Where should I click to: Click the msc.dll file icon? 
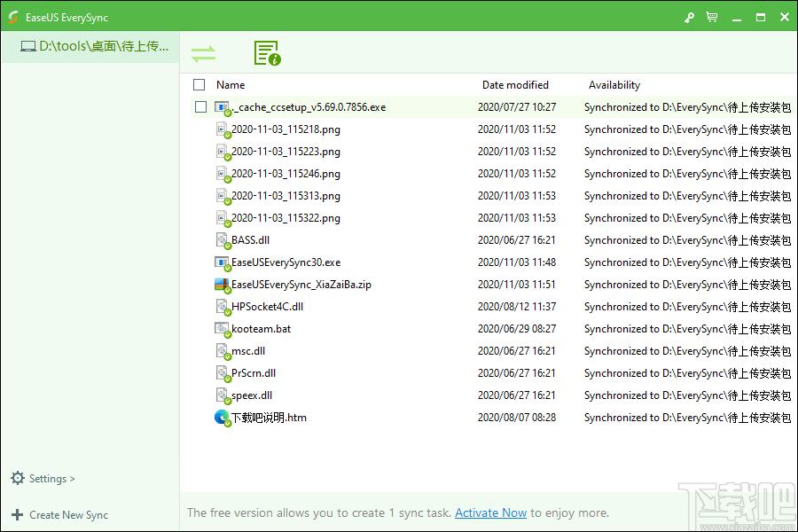[x=223, y=351]
